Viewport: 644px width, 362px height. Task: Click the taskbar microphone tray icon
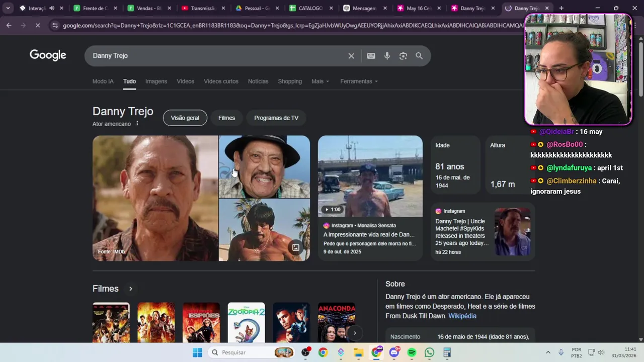(561, 352)
